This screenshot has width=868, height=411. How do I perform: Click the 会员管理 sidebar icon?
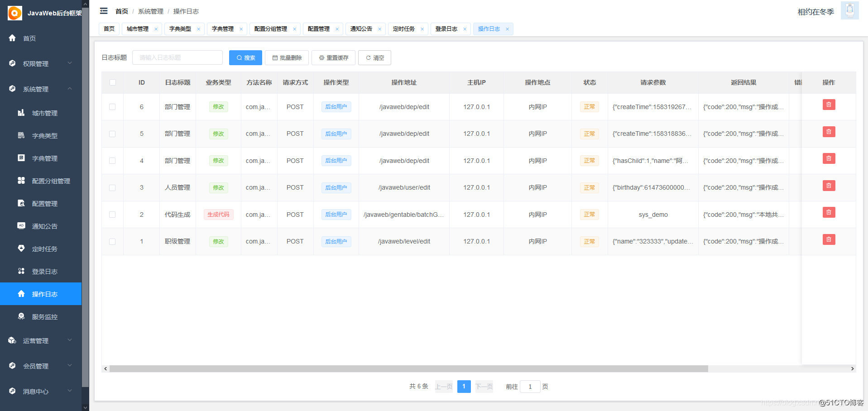point(12,366)
